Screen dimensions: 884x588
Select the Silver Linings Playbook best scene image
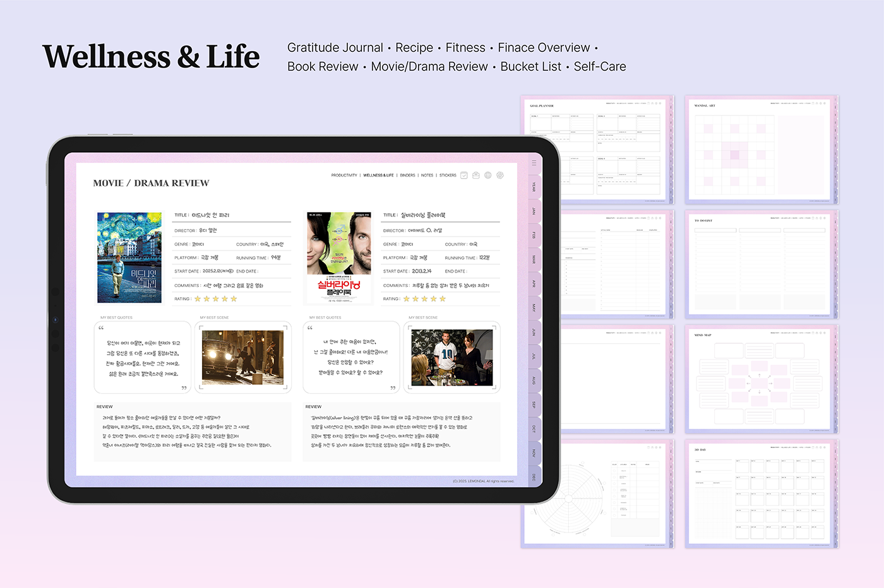[x=452, y=357]
